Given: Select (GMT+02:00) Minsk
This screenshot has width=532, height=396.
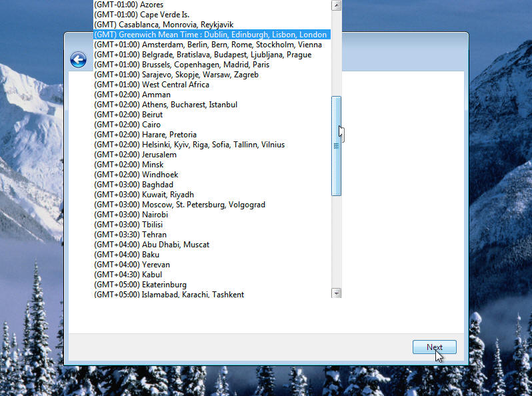Looking at the screenshot, I should click(212, 165).
